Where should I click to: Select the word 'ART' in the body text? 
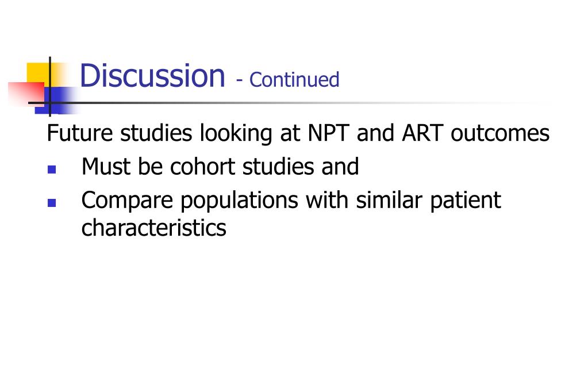click(x=422, y=133)
